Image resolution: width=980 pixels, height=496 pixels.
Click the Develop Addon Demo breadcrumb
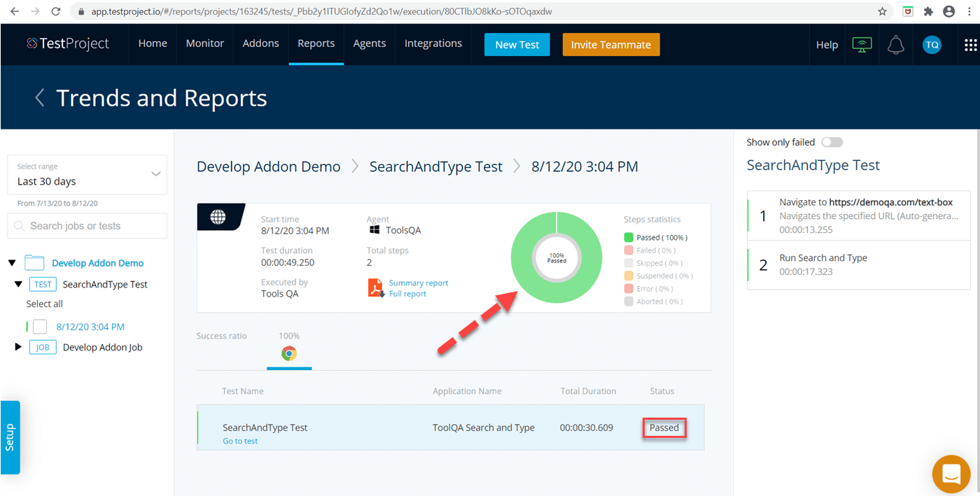click(269, 166)
